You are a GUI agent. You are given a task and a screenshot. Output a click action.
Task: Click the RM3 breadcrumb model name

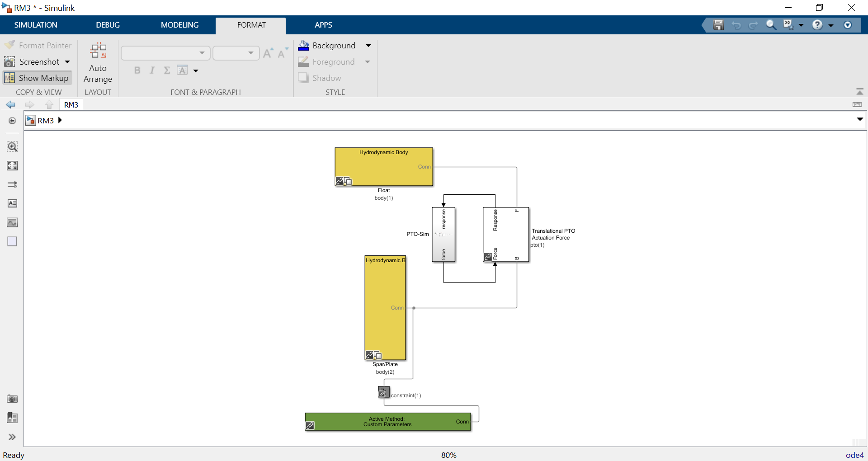[x=46, y=121]
